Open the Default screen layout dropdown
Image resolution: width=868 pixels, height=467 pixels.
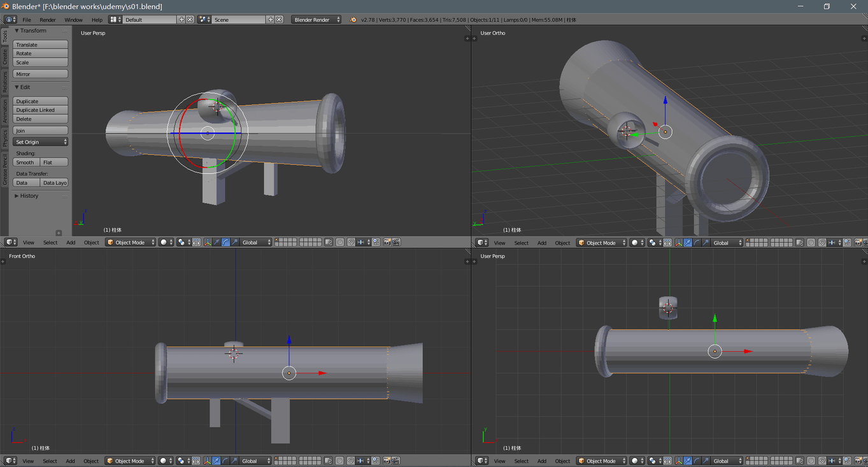[x=115, y=20]
